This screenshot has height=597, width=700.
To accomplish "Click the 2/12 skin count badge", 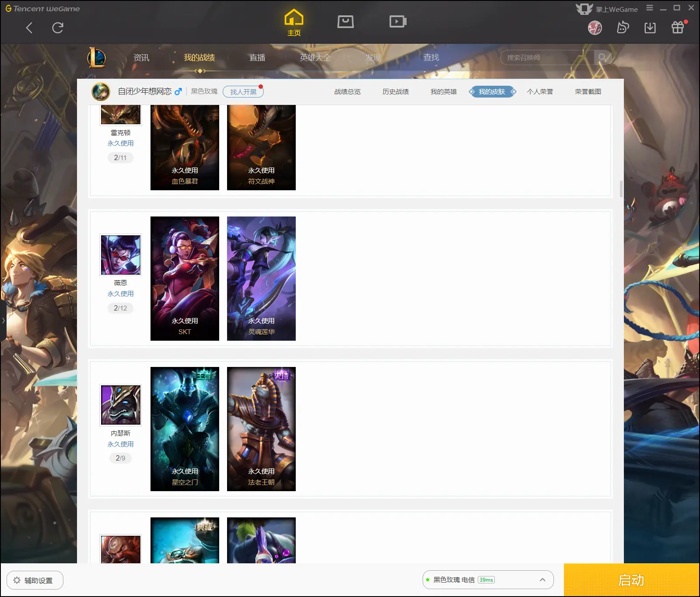I will click(120, 308).
